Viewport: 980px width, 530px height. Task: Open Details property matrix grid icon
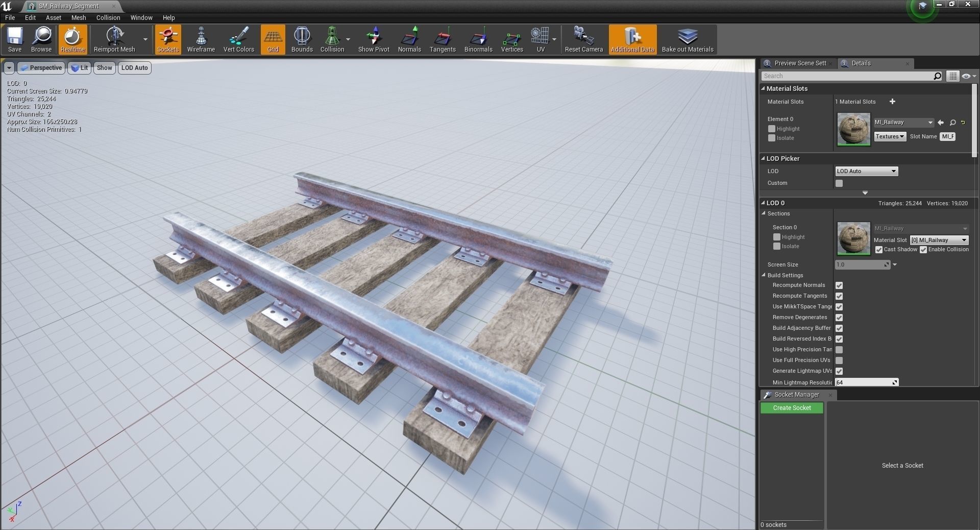pyautogui.click(x=953, y=76)
